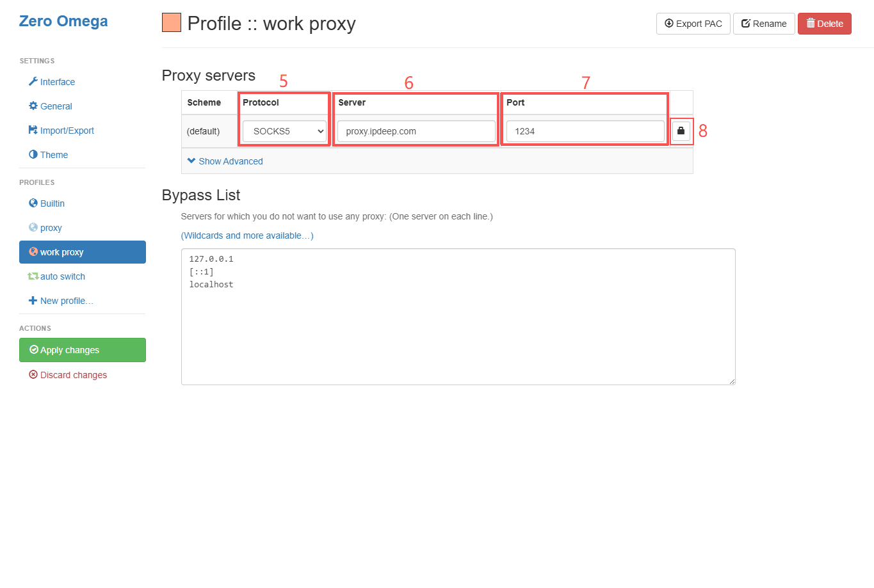Open the Wildcards and more available link

point(247,235)
